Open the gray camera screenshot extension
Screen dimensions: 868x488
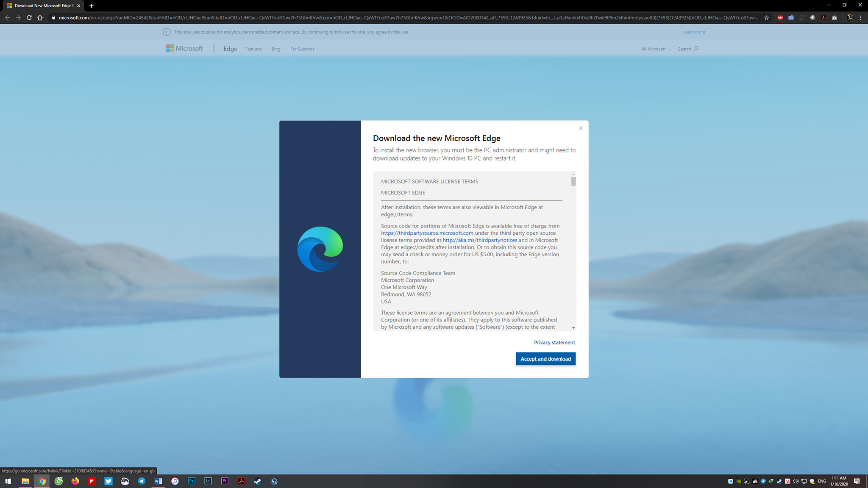click(835, 18)
